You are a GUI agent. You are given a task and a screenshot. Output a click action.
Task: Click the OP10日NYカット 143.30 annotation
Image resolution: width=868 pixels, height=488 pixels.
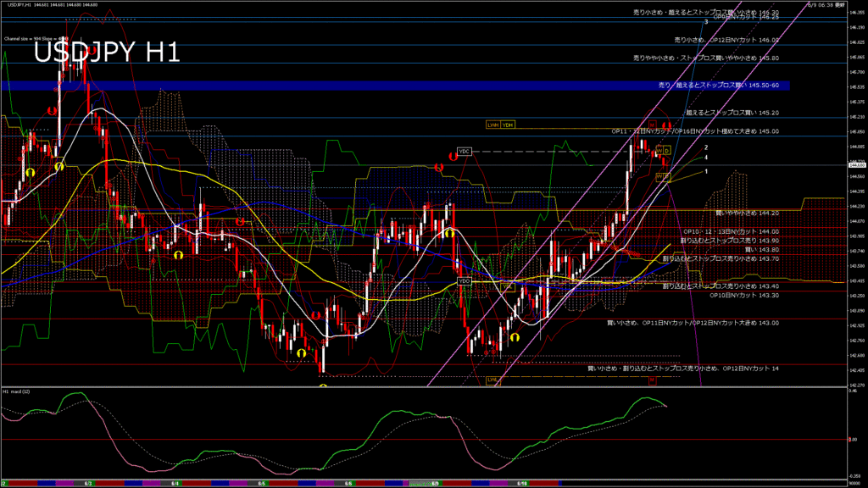744,296
